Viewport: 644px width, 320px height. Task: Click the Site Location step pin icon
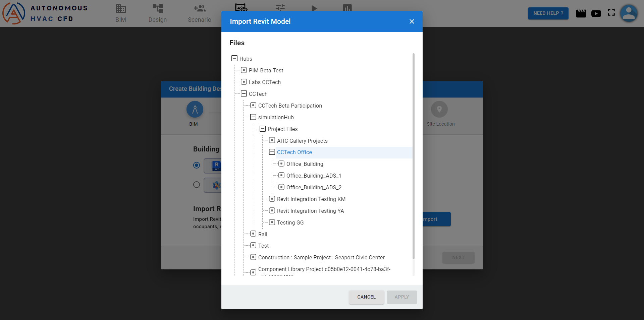[x=439, y=109]
